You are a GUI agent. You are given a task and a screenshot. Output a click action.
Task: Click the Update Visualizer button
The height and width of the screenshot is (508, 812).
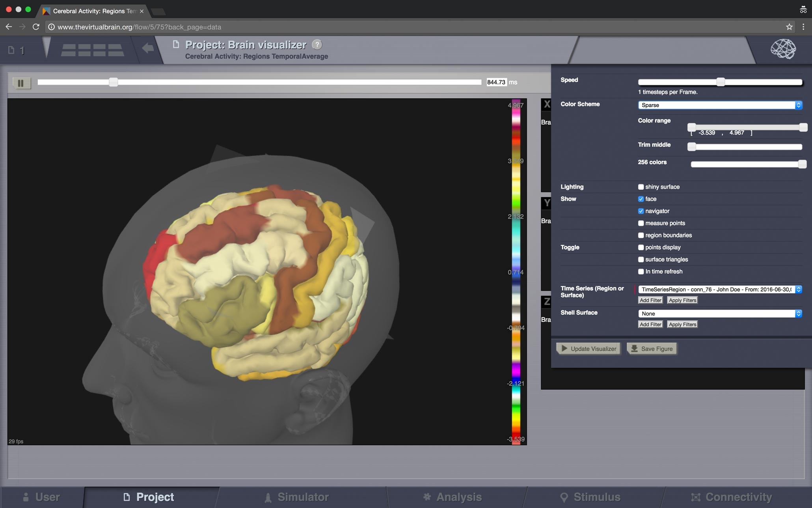tap(589, 349)
